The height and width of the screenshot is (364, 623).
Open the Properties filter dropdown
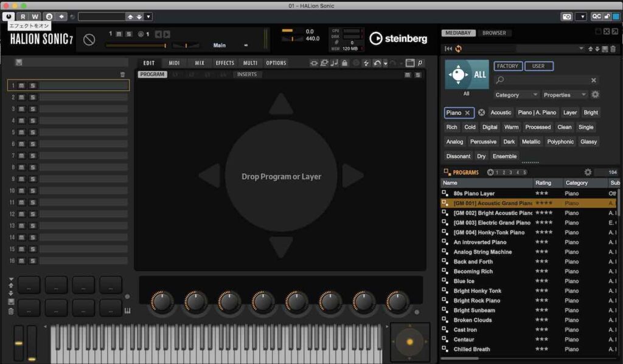pos(565,95)
